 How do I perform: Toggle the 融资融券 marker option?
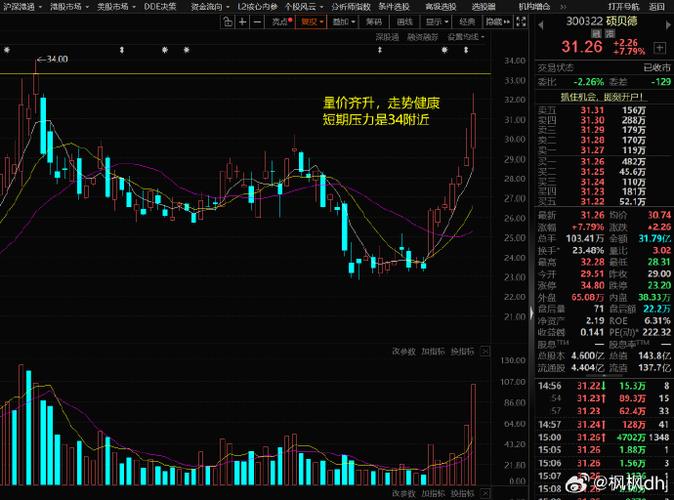pyautogui.click(x=423, y=37)
